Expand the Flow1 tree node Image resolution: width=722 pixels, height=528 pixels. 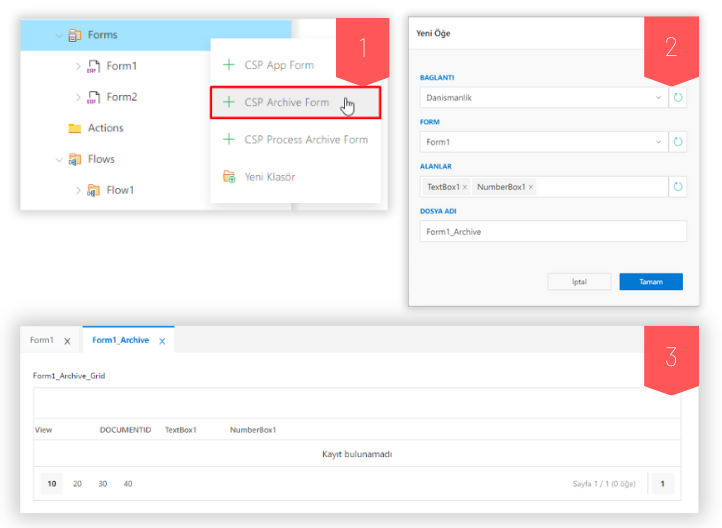click(x=78, y=190)
